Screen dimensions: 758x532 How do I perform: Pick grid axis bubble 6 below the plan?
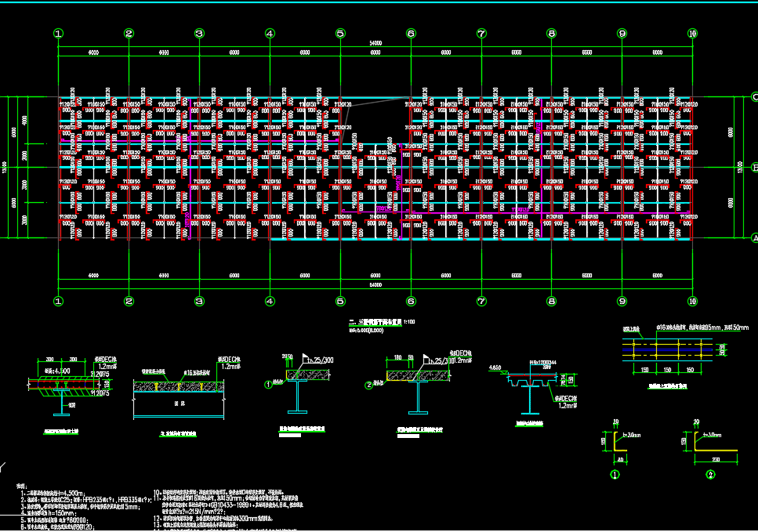(x=411, y=301)
